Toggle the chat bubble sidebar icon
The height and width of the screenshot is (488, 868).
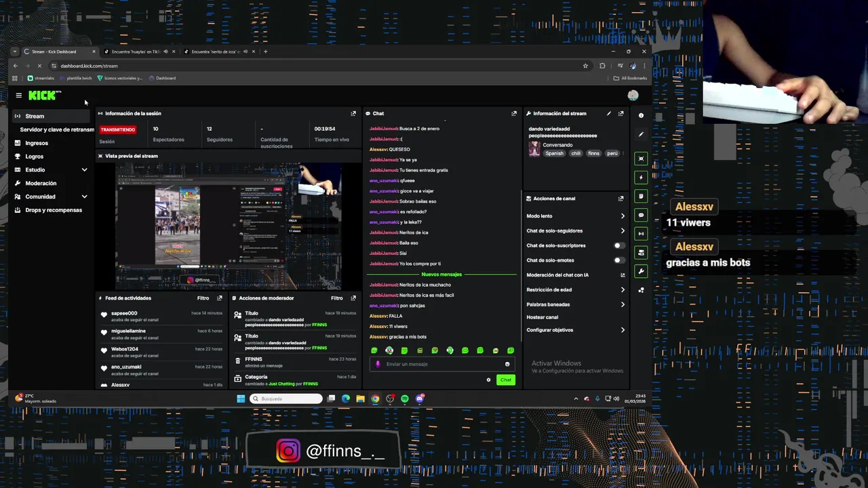641,215
